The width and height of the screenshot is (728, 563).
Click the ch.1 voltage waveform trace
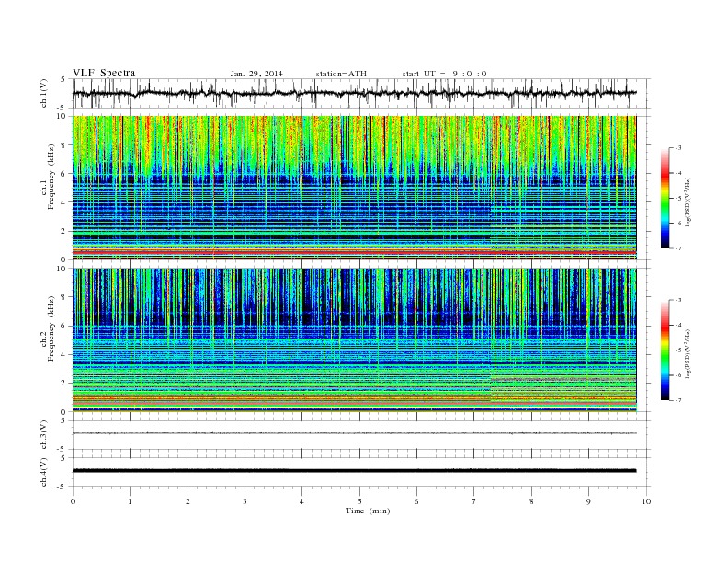(x=354, y=93)
